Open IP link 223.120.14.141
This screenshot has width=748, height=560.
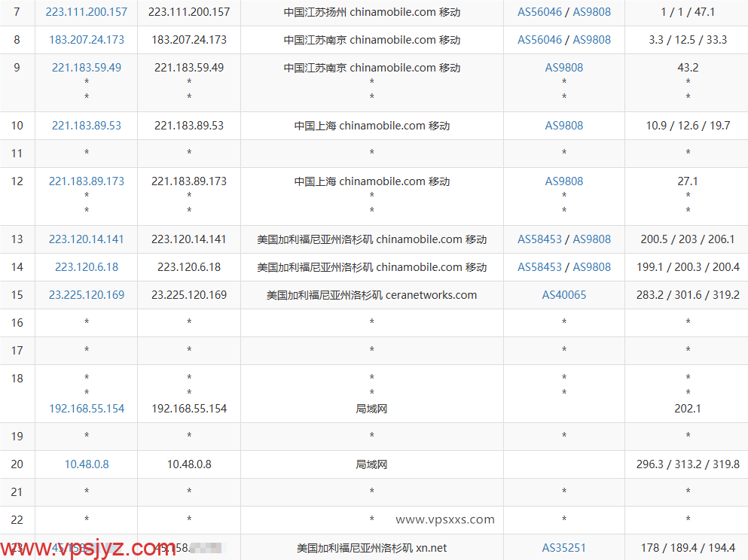87,239
